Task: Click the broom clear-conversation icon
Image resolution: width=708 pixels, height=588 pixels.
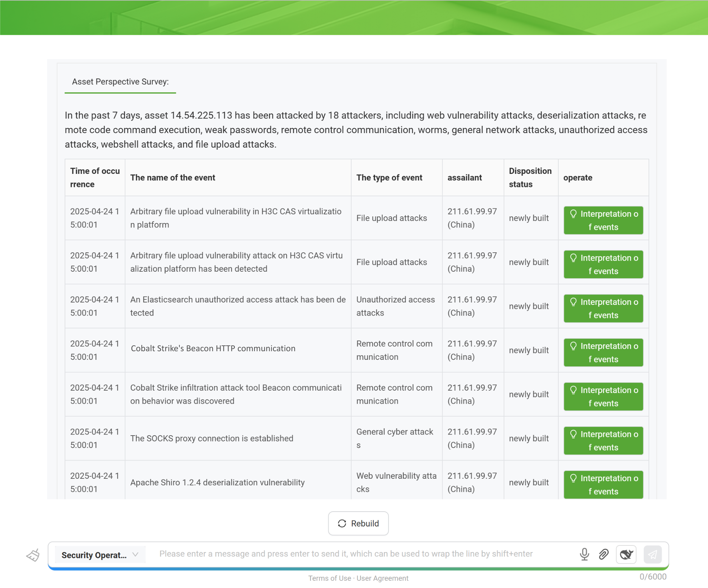Action: (33, 555)
